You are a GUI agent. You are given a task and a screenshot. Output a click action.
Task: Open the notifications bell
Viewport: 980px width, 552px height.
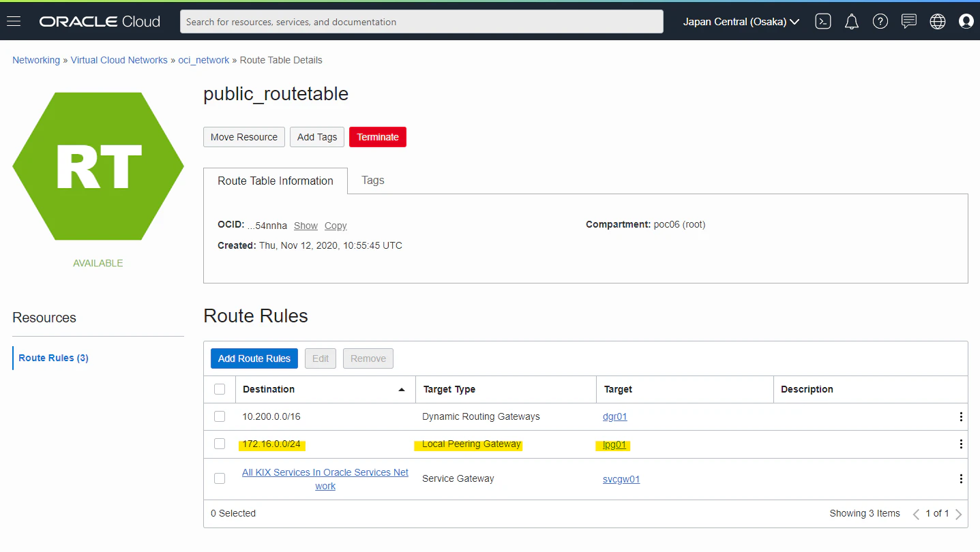click(852, 21)
